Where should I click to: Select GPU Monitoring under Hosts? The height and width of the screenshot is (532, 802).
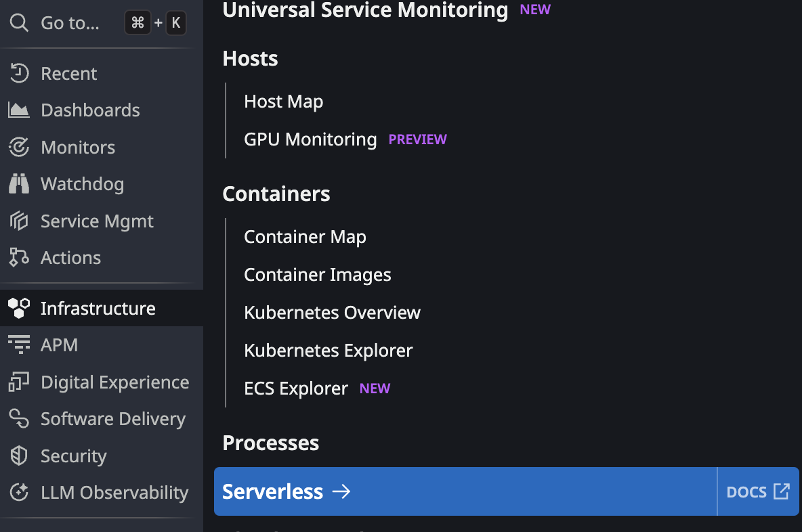coord(310,139)
